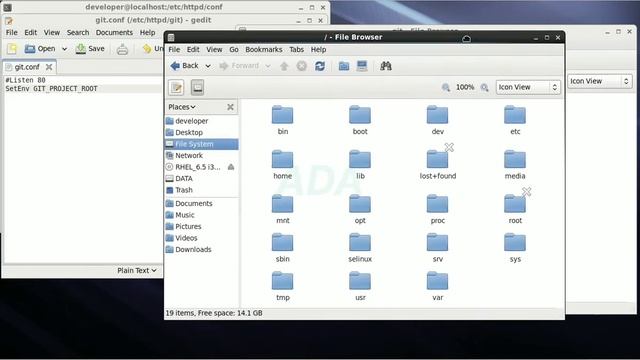Select the opt folder icon

360,204
